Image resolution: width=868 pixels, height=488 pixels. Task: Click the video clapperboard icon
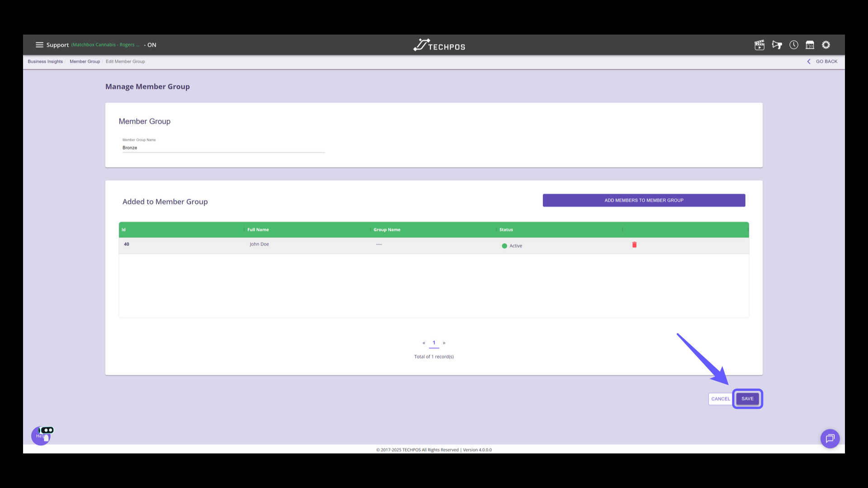(759, 45)
